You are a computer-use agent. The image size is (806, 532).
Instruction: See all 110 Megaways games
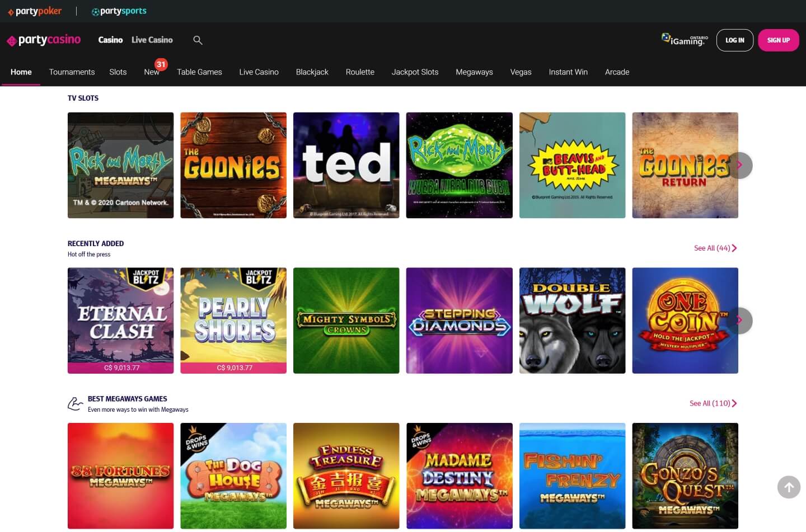(713, 403)
